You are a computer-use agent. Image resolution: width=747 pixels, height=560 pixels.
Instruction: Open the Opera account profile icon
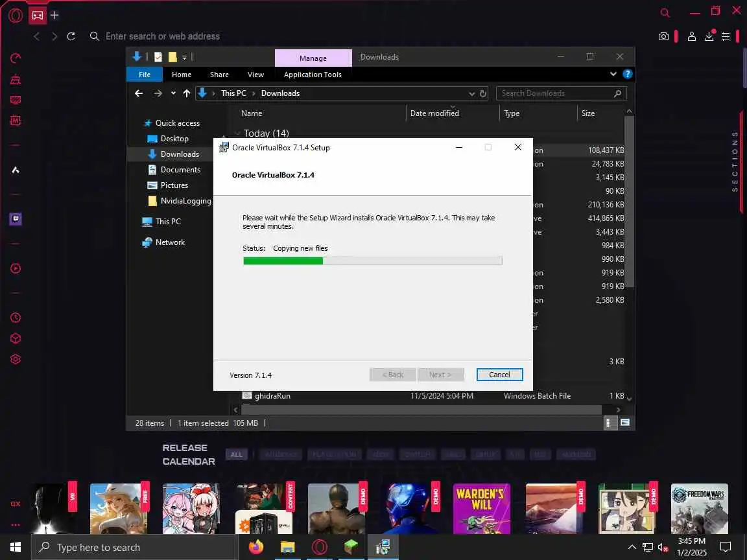[692, 36]
